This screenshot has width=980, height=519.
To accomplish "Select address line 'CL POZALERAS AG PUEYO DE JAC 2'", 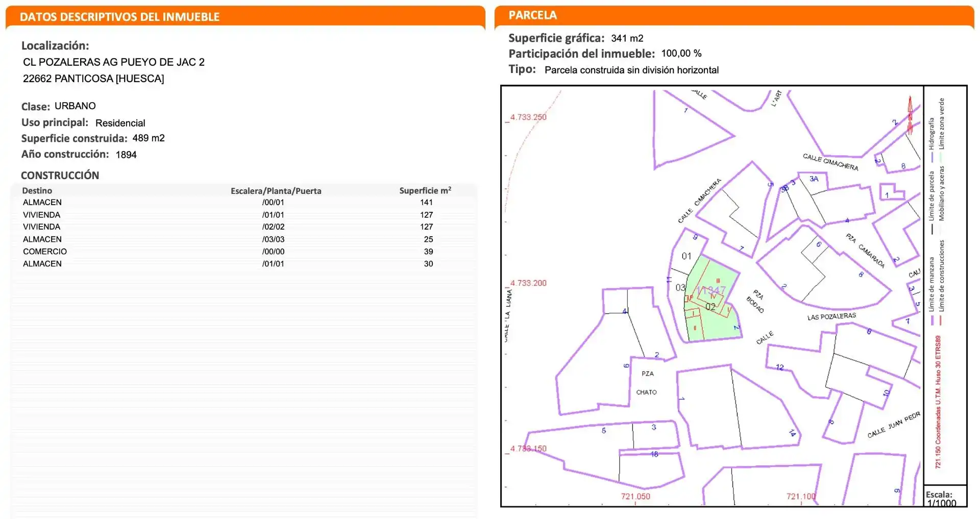I will click(114, 62).
